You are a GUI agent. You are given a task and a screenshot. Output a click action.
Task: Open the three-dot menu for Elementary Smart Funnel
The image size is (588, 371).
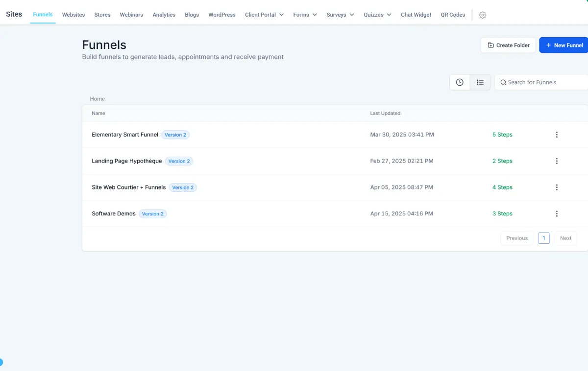557,135
